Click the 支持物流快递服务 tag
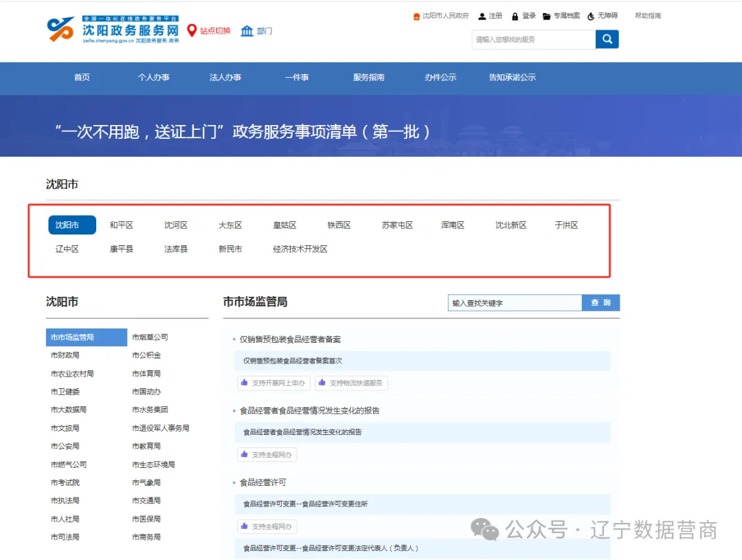Screen dimensions: 742x560 coord(351,383)
